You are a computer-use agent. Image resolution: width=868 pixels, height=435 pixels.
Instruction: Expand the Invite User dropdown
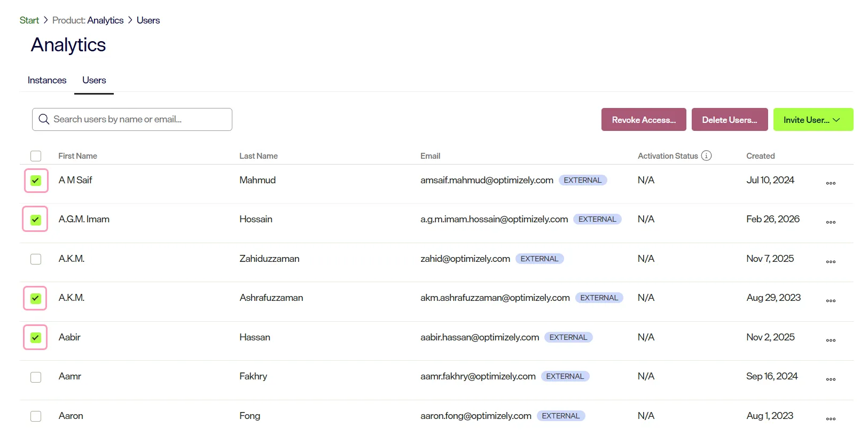tap(813, 120)
